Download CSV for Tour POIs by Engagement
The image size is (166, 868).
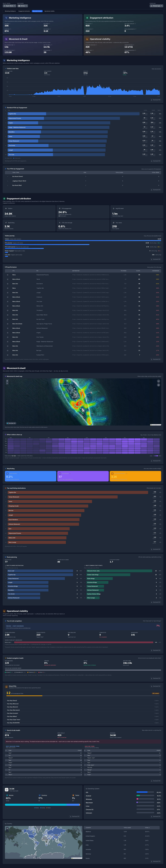click(156, 190)
